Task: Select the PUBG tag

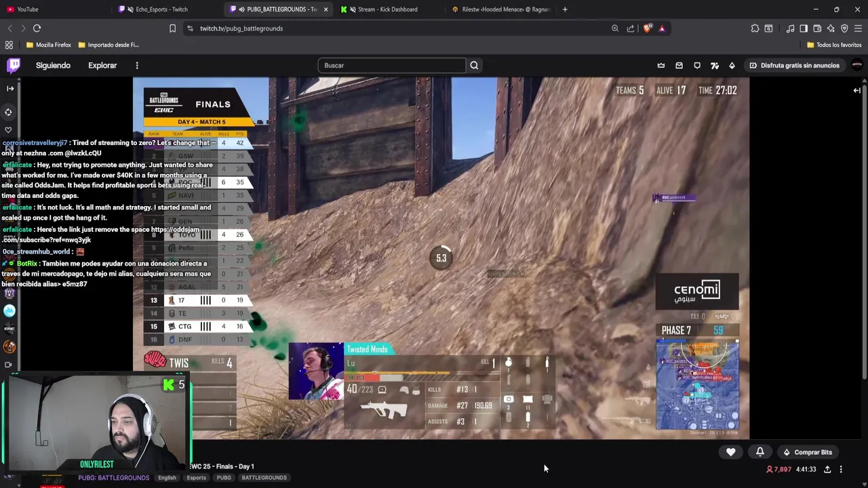Action: tap(224, 478)
